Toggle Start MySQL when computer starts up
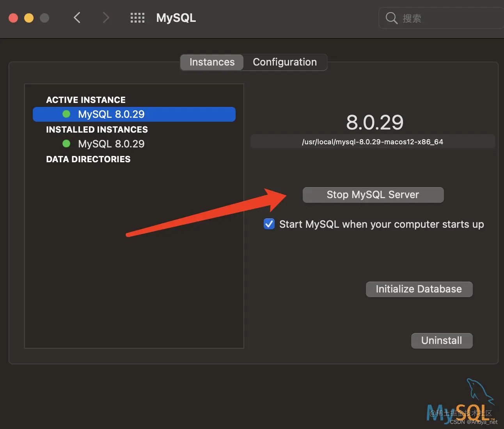Image resolution: width=504 pixels, height=429 pixels. click(x=269, y=224)
